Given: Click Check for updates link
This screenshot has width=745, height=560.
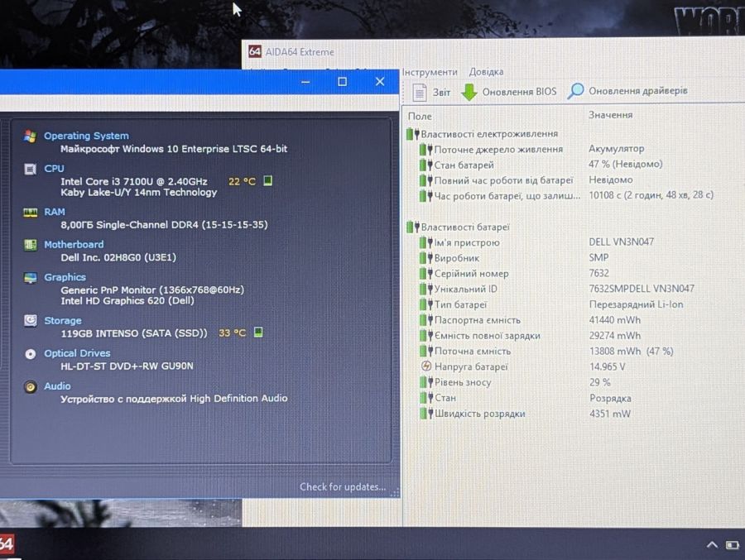Looking at the screenshot, I should coord(343,487).
